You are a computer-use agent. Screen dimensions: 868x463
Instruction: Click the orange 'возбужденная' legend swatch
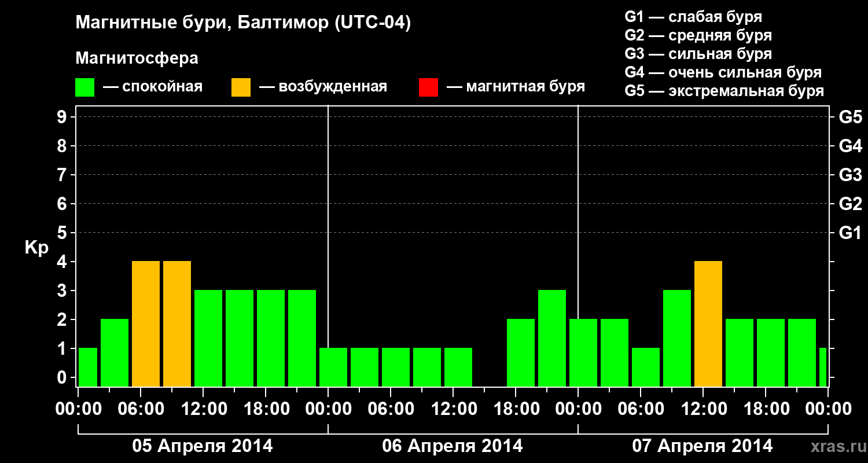click(x=241, y=87)
